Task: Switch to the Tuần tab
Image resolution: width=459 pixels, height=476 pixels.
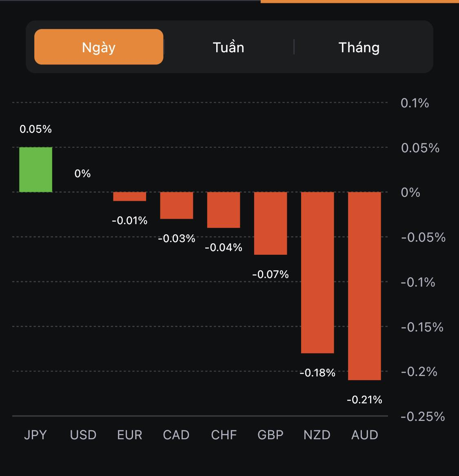Action: [x=228, y=47]
